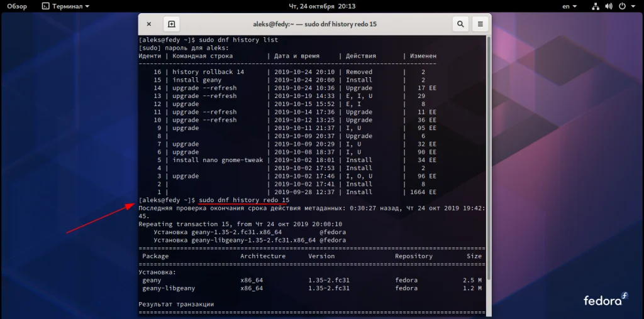Close the terminal window
Screen dimensions: 644x319
(148, 24)
